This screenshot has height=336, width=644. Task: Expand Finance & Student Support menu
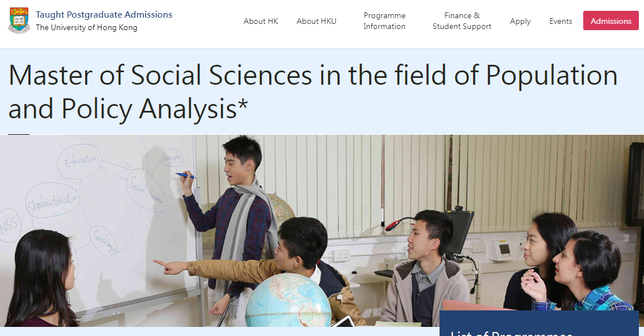click(x=462, y=21)
